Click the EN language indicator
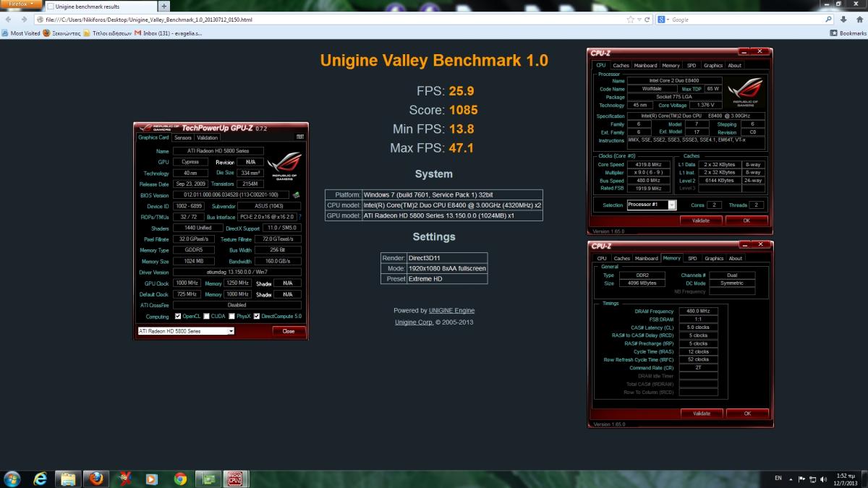Viewport: 868px width, 488px height. (778, 479)
